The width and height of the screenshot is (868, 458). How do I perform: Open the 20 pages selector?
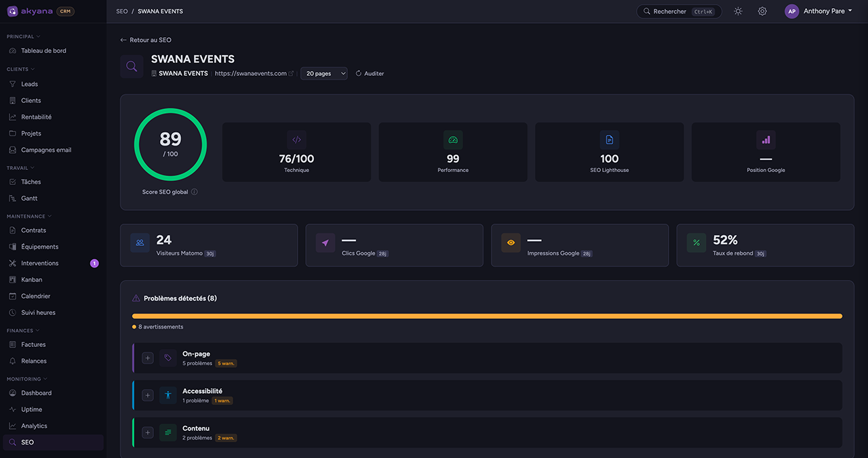click(x=323, y=73)
